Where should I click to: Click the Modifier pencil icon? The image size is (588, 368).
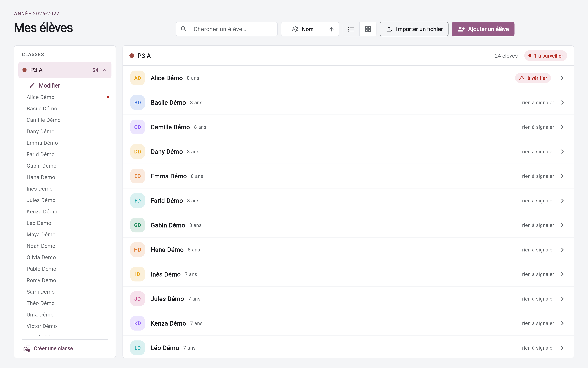(32, 86)
